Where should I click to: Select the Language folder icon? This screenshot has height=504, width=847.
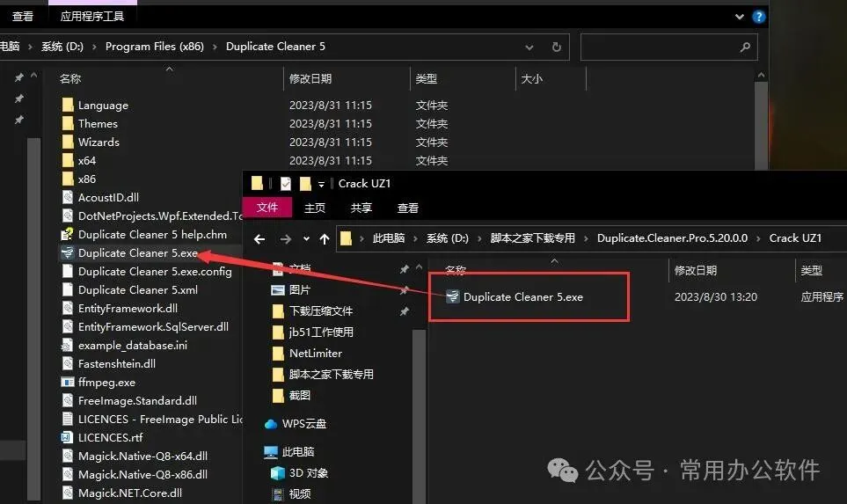tap(68, 105)
